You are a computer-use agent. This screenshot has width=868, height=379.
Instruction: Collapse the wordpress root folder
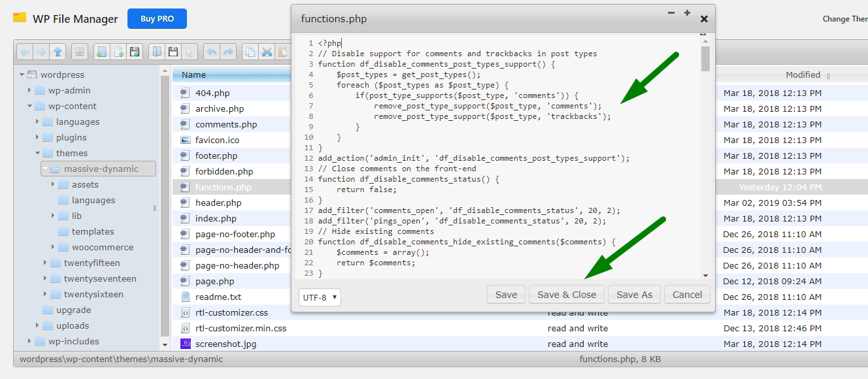click(22, 75)
